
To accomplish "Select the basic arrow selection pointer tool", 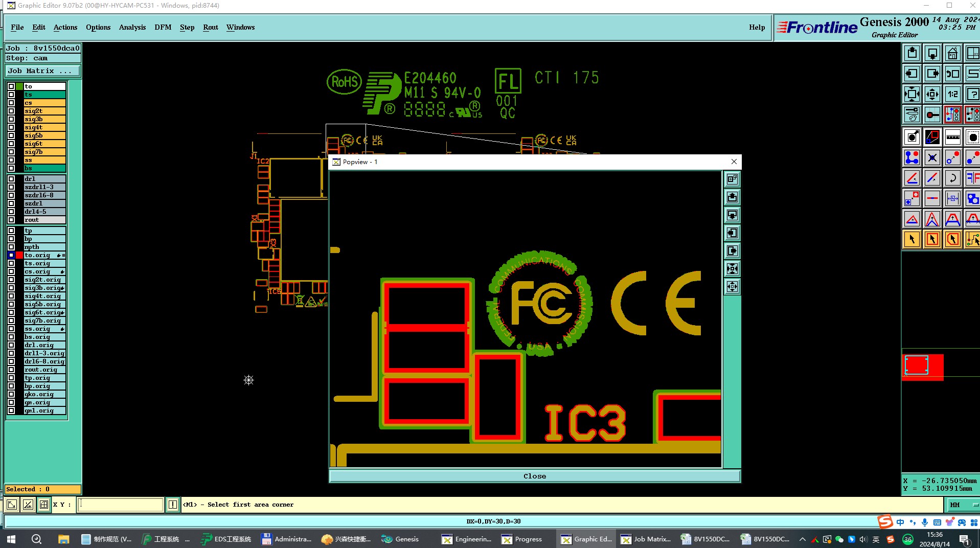I will (x=912, y=239).
